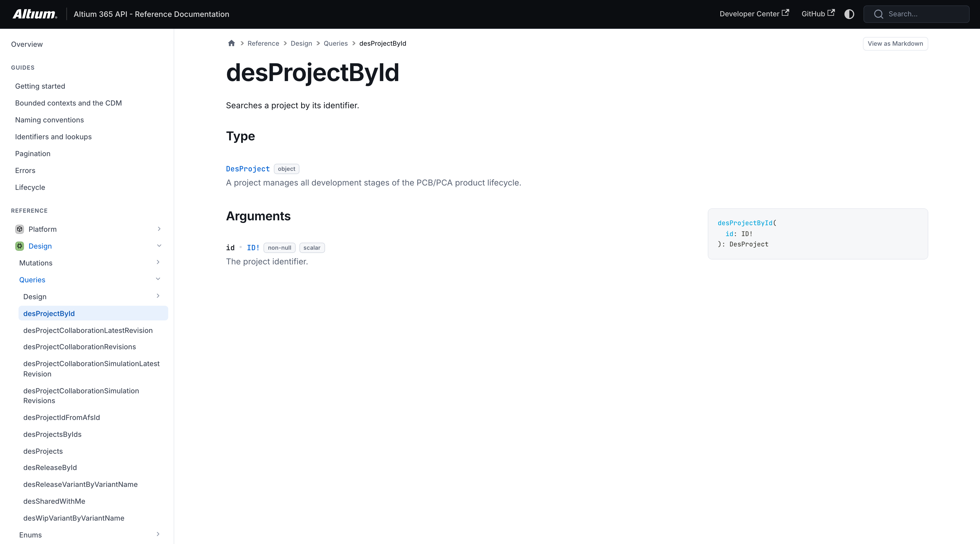Click the Altium logo
This screenshot has width=980, height=544.
(35, 14)
